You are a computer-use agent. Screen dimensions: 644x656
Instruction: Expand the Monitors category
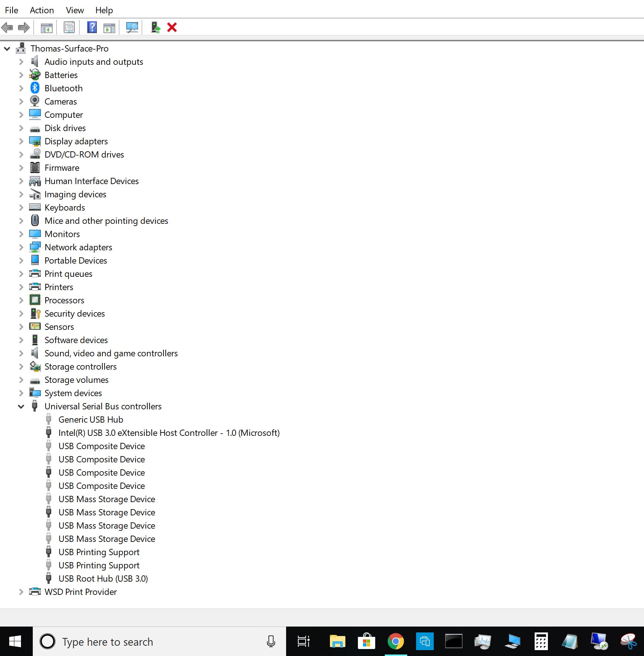pos(21,234)
